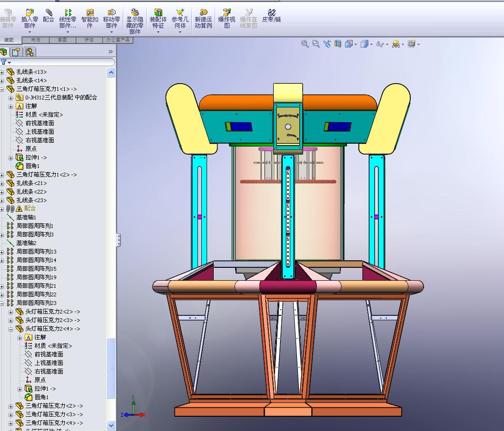Switch to the 草图 tab

tap(62, 40)
